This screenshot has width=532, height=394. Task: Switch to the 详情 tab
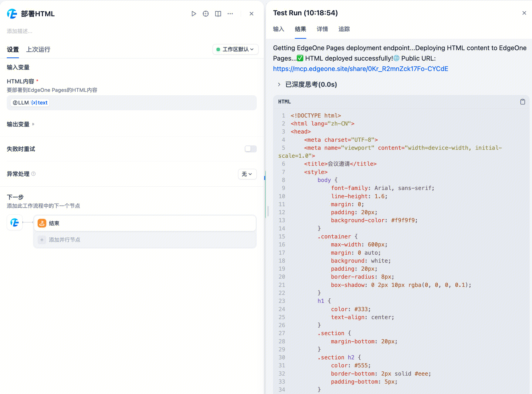[x=322, y=29]
